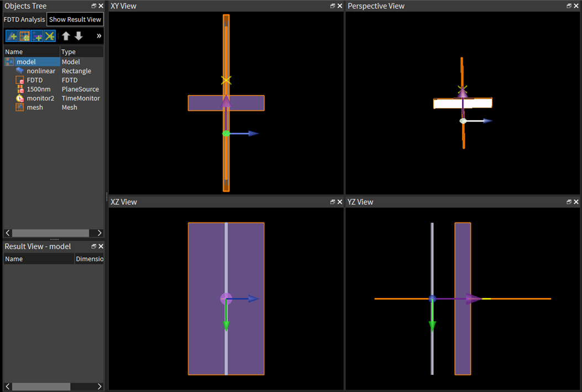Viewport: 582px width, 392px height.
Task: Click the FDTD solver region icon
Action: coord(20,80)
